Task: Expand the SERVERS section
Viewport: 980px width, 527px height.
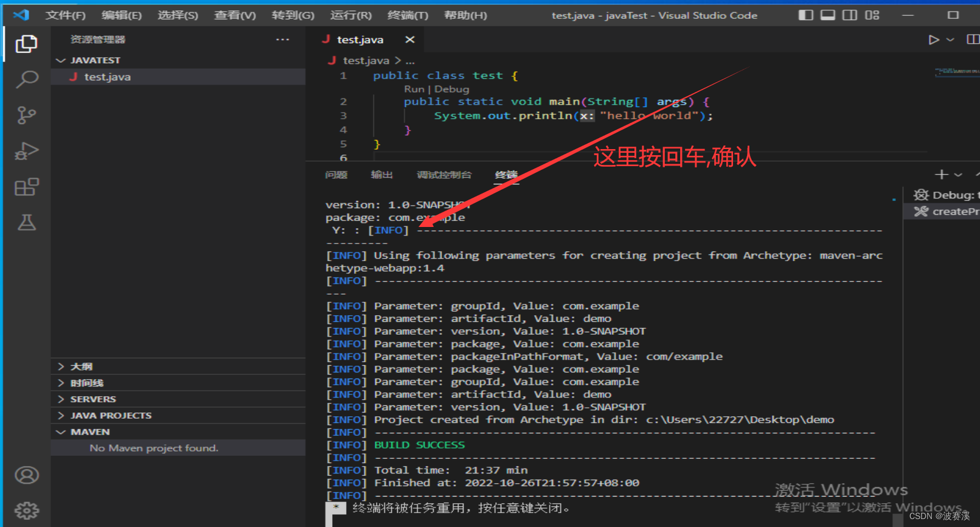Action: [x=178, y=399]
